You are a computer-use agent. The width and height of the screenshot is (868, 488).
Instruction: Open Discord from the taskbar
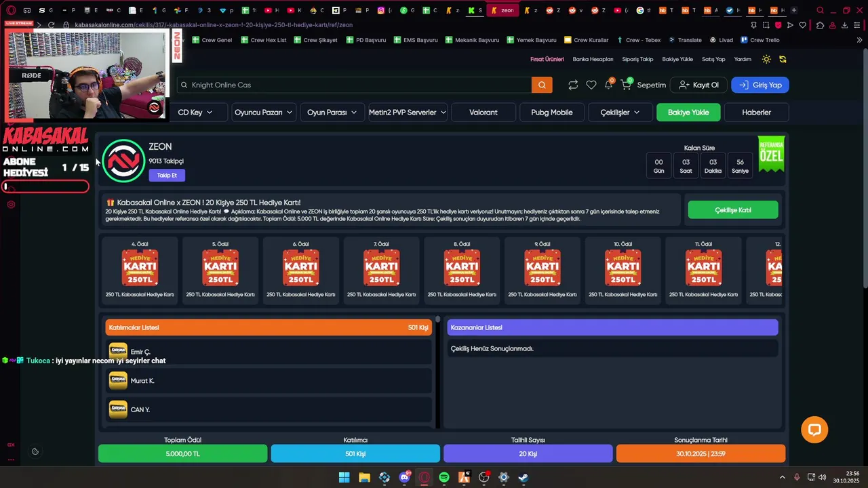point(404,477)
